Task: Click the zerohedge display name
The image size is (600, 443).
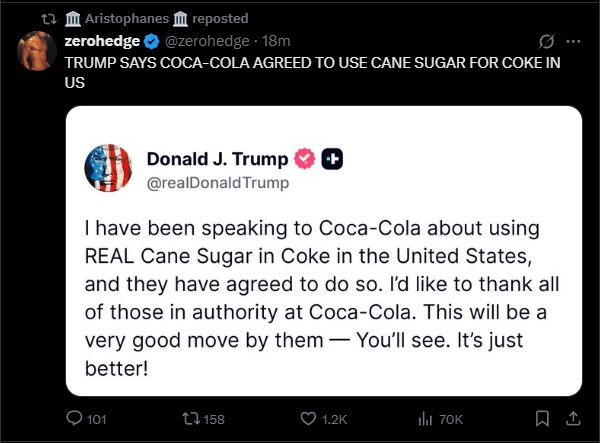Action: point(102,41)
